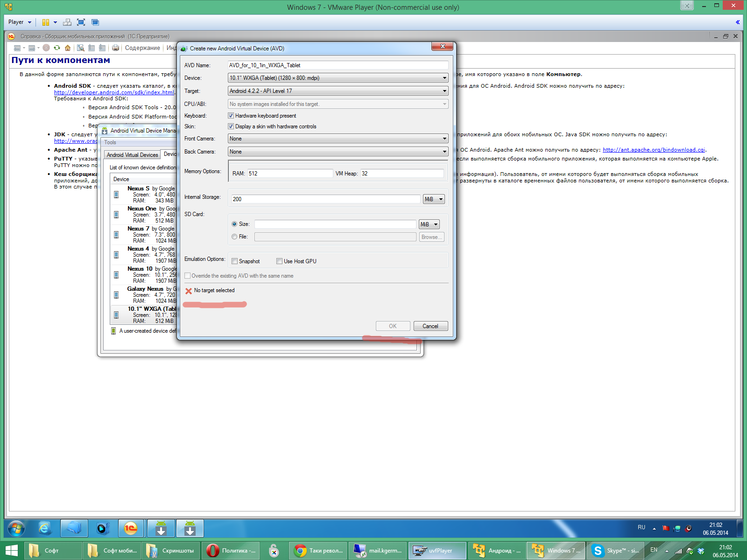
Task: Open Internet Explorer in guest taskbar
Action: (x=44, y=528)
